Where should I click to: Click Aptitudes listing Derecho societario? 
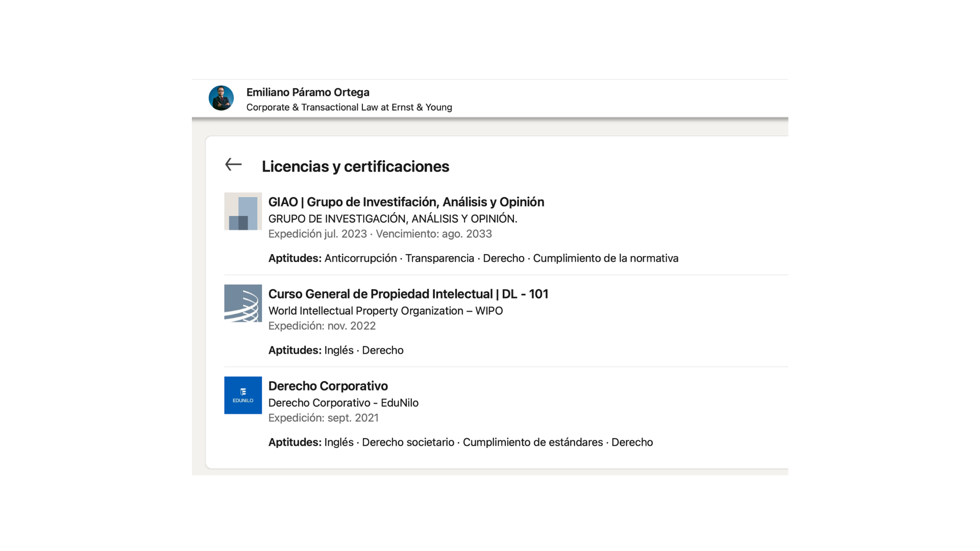point(460,442)
